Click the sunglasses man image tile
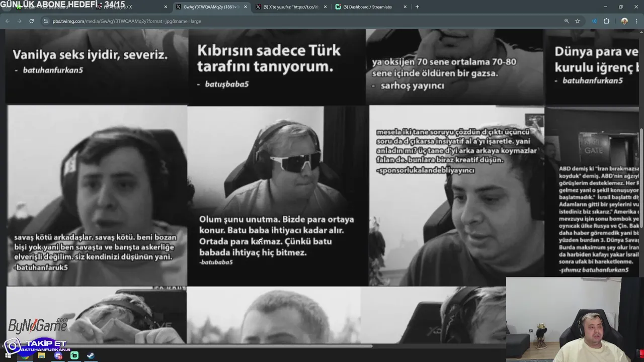The width and height of the screenshot is (644, 362). (x=278, y=196)
